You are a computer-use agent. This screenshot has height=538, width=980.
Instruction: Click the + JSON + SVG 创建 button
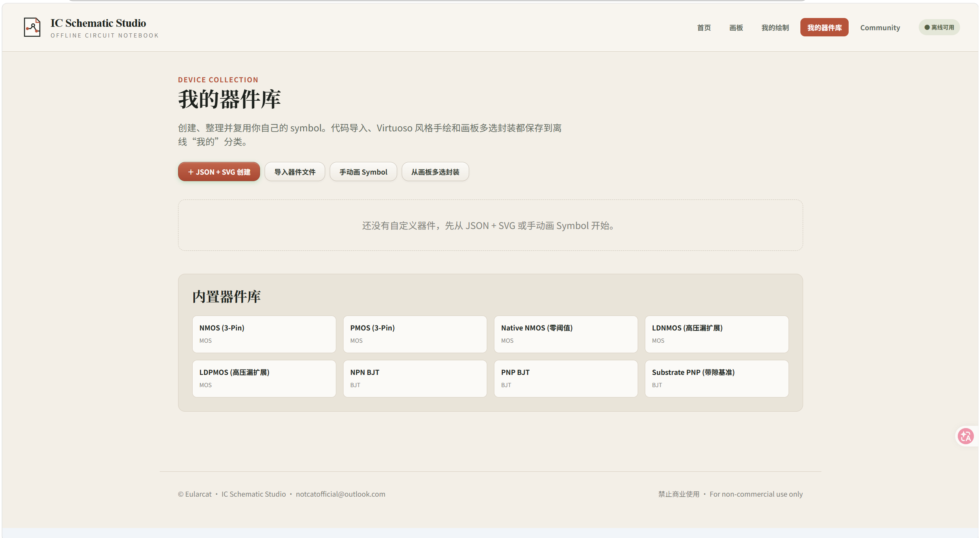[219, 172]
